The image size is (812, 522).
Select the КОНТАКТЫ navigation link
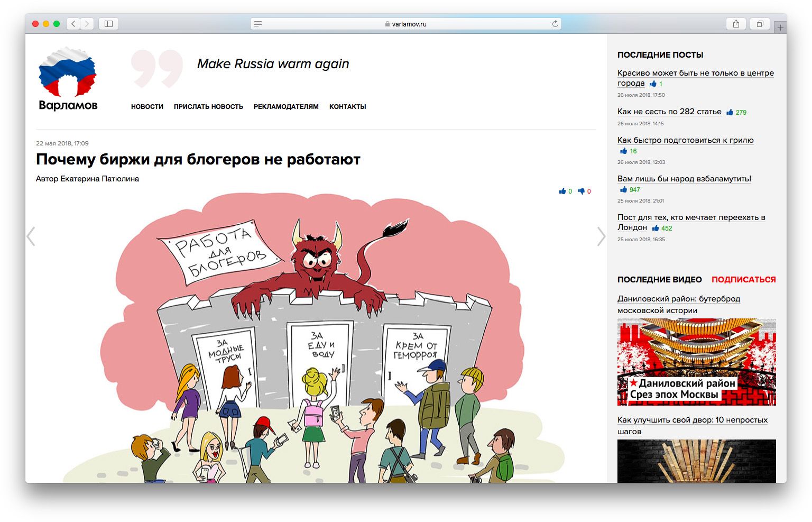(x=347, y=107)
